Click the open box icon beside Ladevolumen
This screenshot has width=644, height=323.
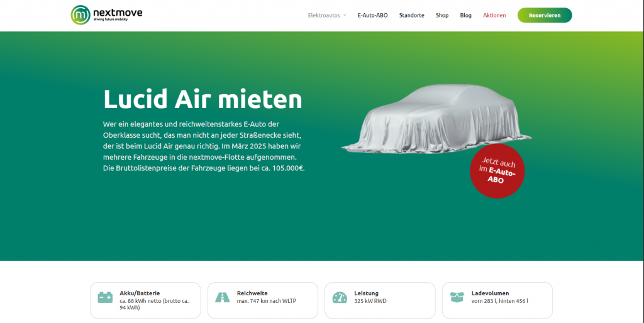pyautogui.click(x=457, y=297)
